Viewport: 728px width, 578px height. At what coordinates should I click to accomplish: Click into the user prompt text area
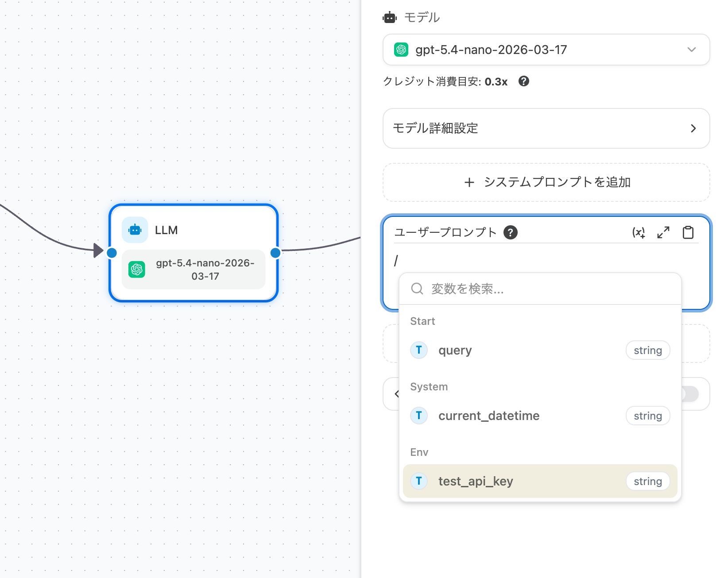546,261
